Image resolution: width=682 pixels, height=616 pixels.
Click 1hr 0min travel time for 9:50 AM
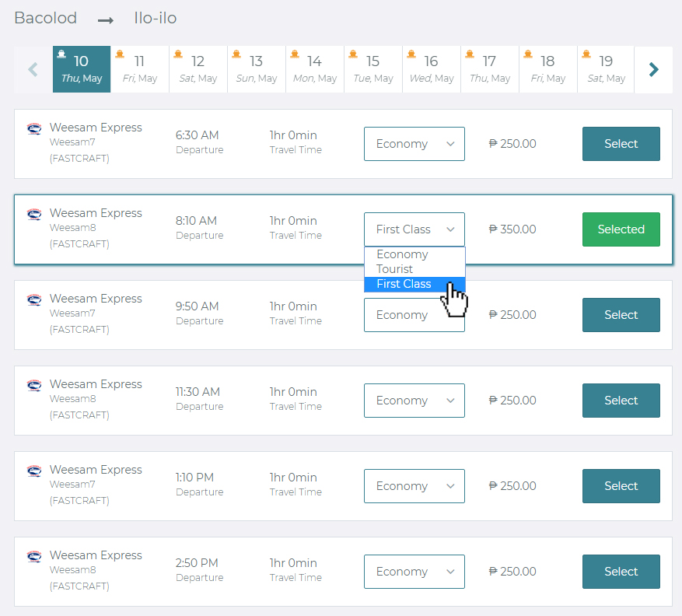pyautogui.click(x=293, y=306)
